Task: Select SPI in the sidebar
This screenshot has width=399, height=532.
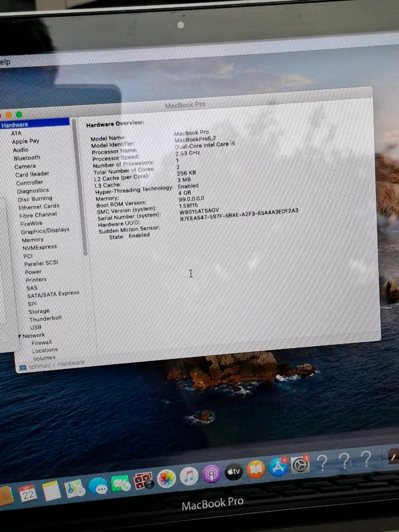Action: (32, 304)
